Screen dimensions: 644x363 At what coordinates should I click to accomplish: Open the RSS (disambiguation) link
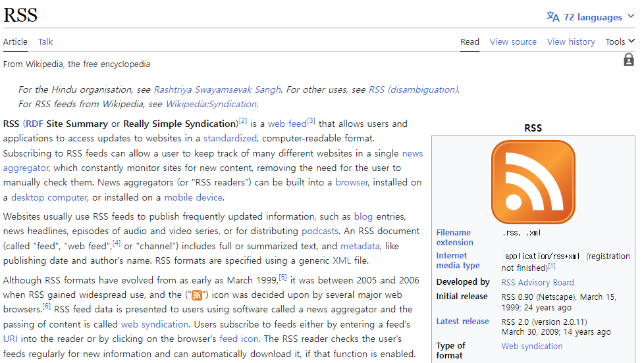click(x=414, y=89)
